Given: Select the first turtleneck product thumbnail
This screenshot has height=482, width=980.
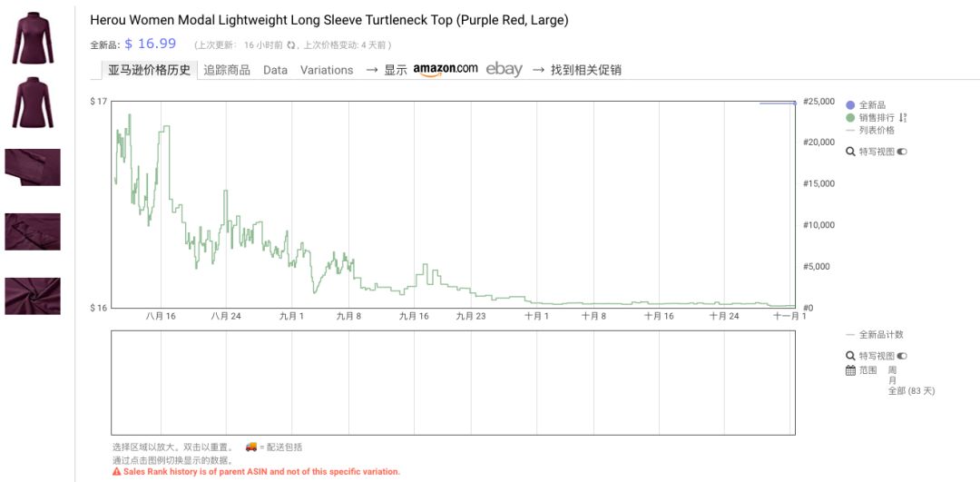Looking at the screenshot, I should [33, 38].
